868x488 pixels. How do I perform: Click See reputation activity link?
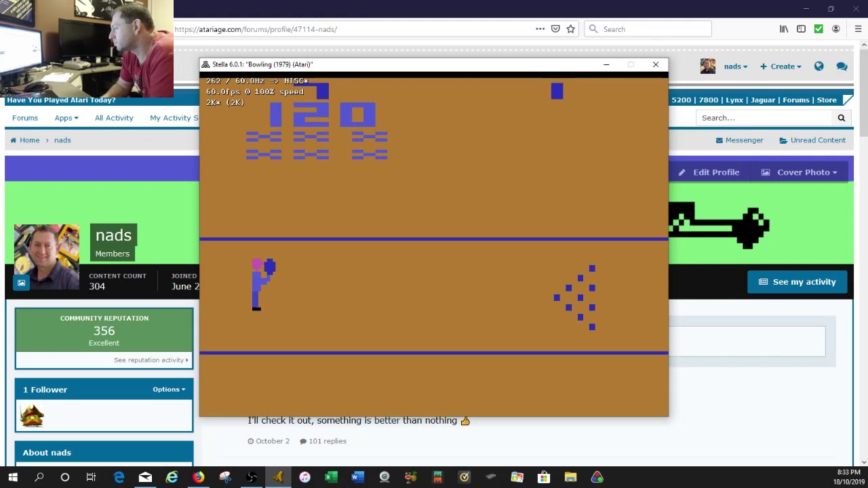pos(151,360)
